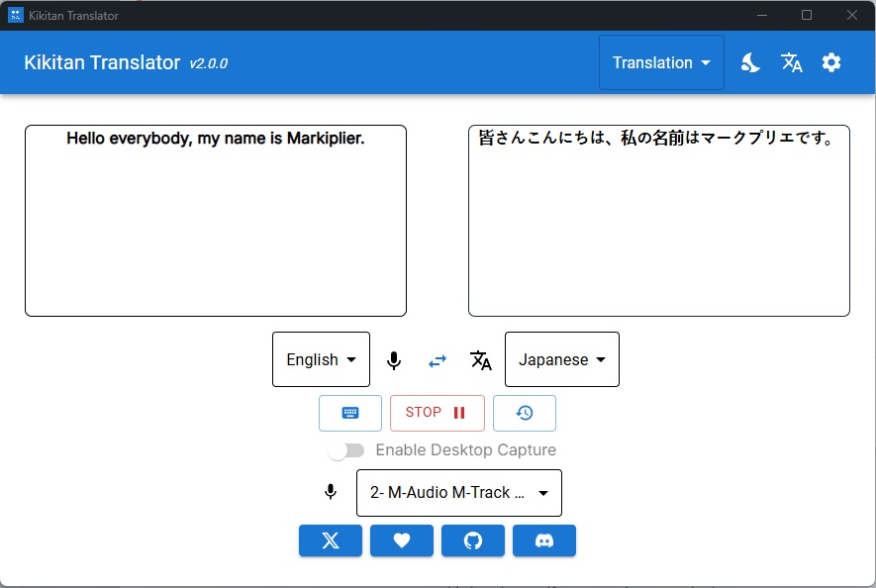
Task: Open the Japanese target language dropdown
Action: pyautogui.click(x=562, y=359)
